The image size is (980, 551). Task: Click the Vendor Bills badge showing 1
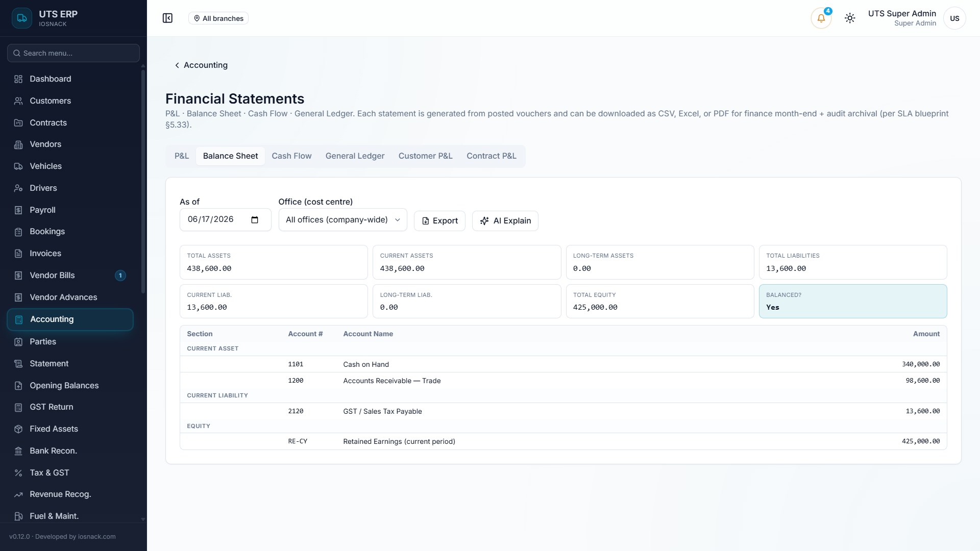click(120, 275)
